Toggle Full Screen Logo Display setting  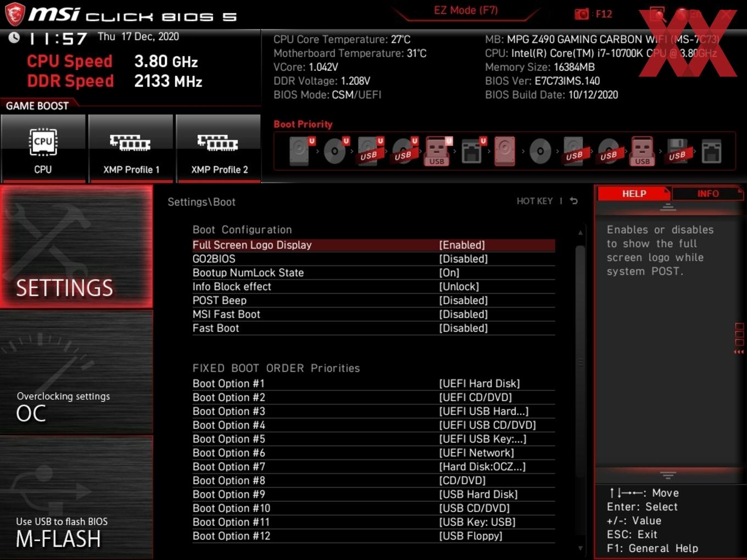[374, 245]
